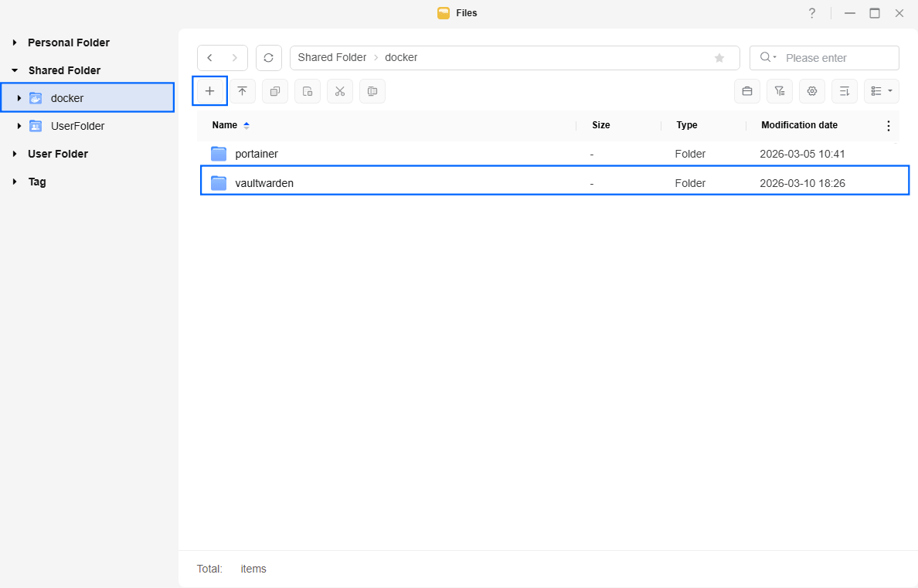Sort files by Name column header
The height and width of the screenshot is (588, 918).
tap(225, 125)
